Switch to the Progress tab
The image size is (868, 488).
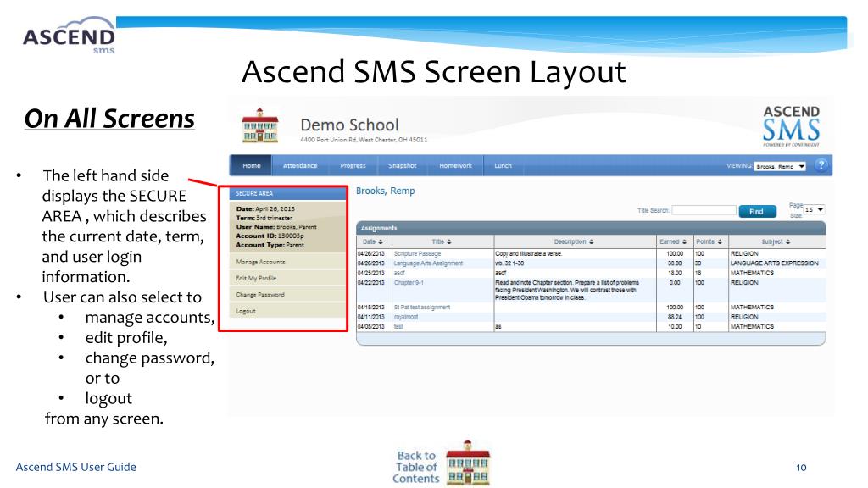pos(353,165)
